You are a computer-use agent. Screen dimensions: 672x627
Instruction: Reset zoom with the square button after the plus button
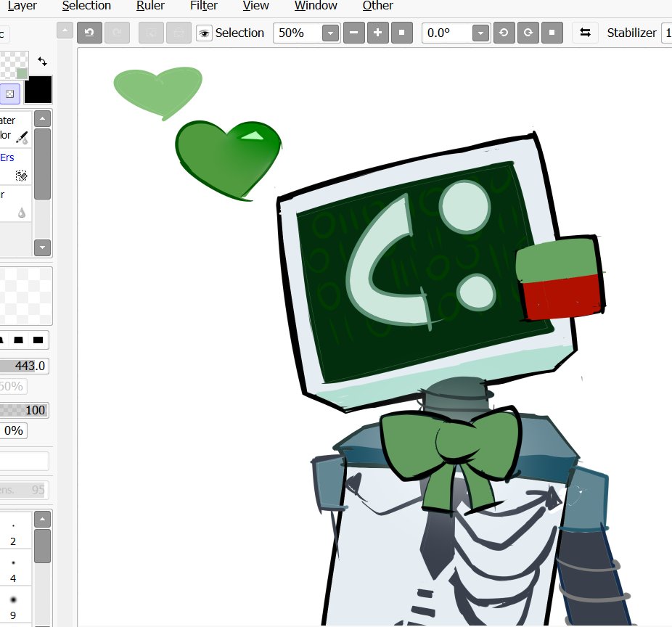401,33
